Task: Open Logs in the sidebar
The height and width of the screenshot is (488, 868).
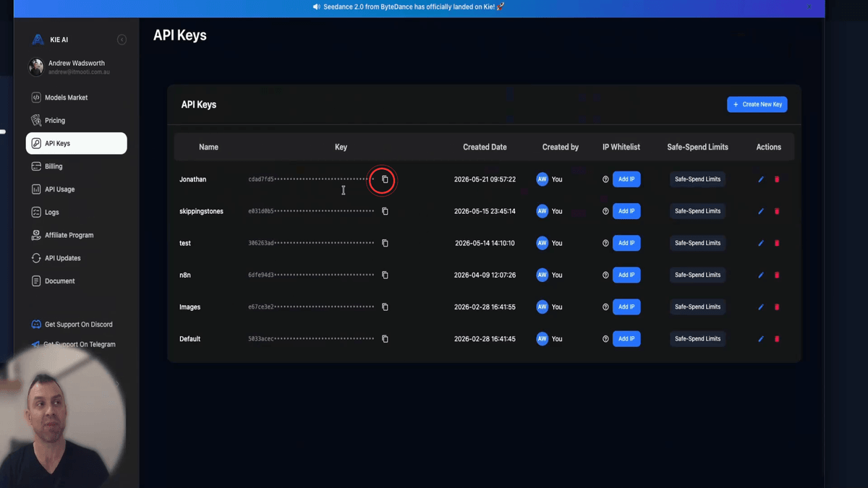Action: click(76, 213)
